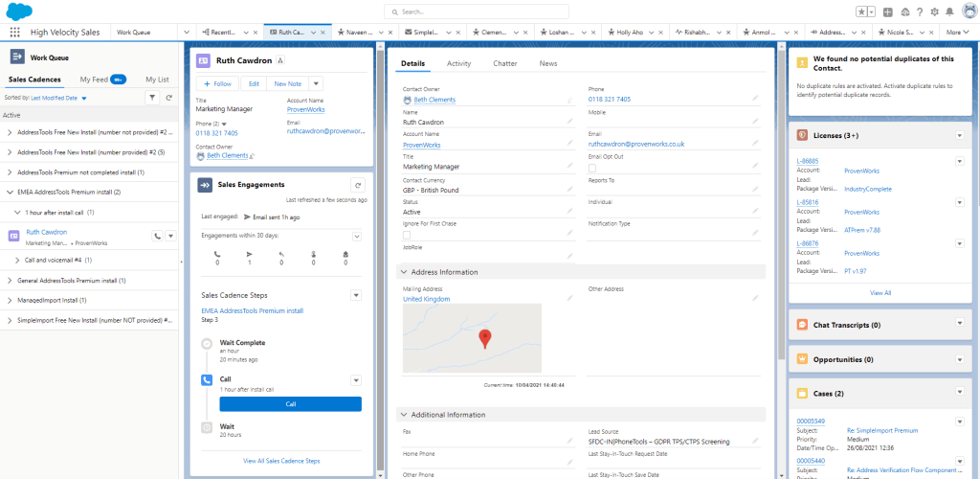Open the Favorites star icon
Image resolution: width=980 pixels, height=479 pixels.
point(861,11)
